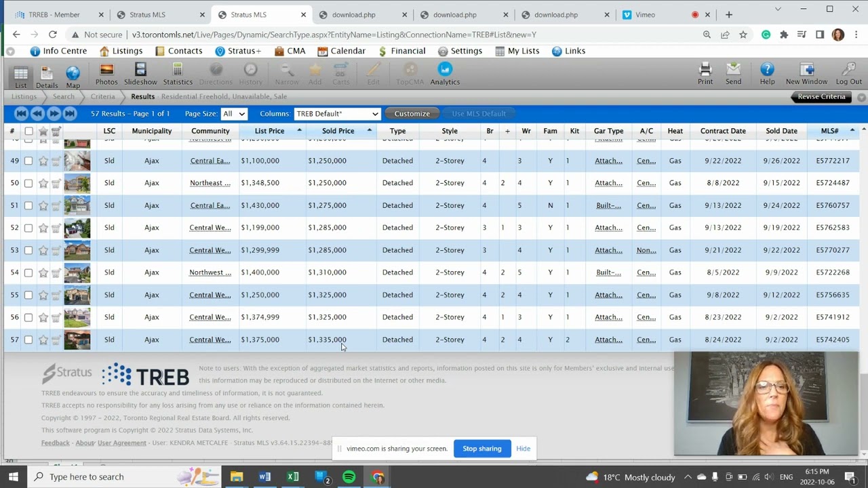The image size is (868, 488).
Task: Star the favorite icon for row 55
Action: (x=43, y=295)
